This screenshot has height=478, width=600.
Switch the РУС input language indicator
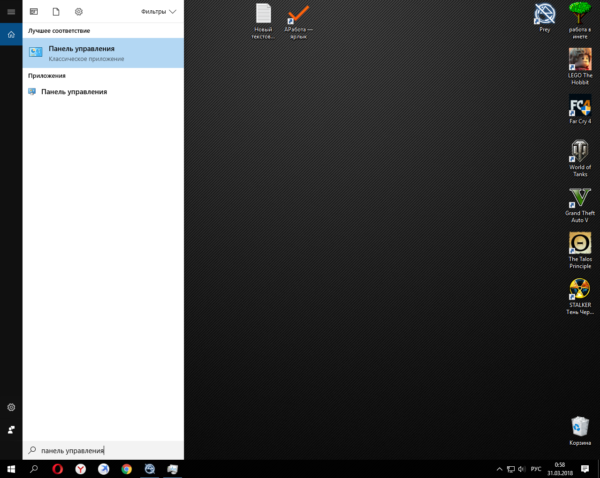pyautogui.click(x=536, y=469)
